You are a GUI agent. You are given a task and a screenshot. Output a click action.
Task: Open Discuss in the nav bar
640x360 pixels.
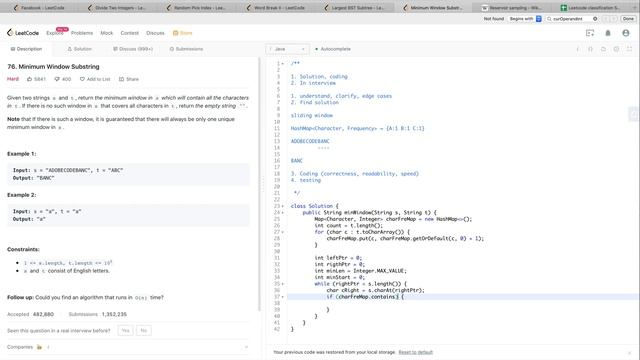[155, 33]
